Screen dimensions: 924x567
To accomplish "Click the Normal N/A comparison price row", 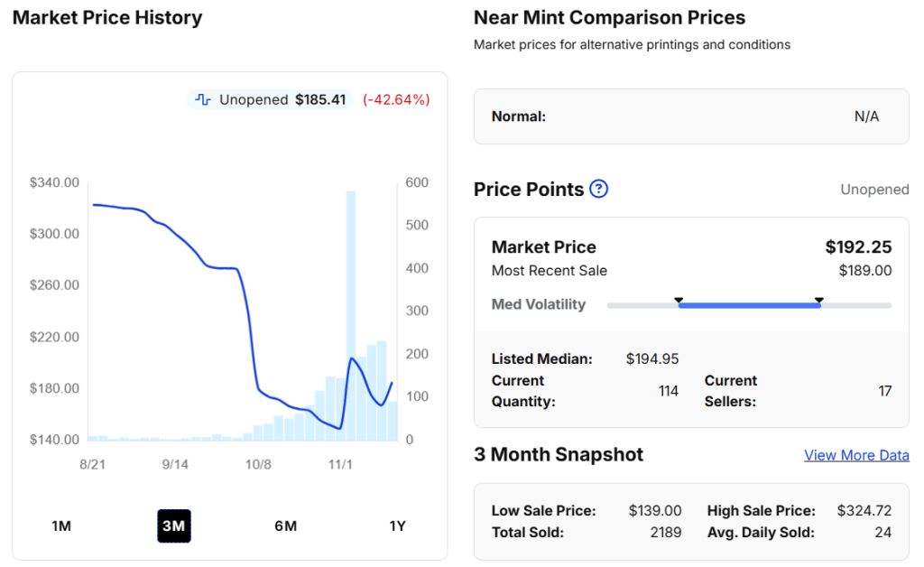I will (691, 116).
